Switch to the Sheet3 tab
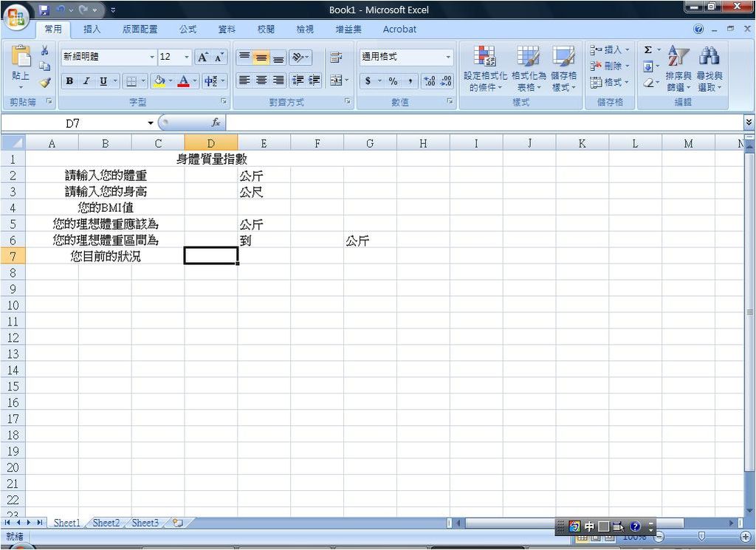Image resolution: width=756 pixels, height=550 pixels. coord(145,523)
